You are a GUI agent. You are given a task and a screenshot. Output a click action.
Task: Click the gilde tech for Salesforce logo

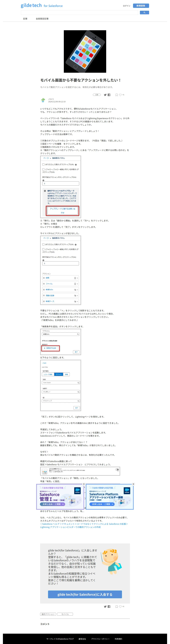pos(42,5)
